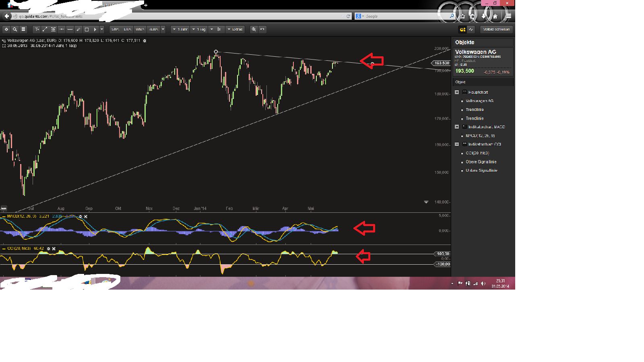Remove the MACD indicator with X
Image resolution: width=644 pixels, height=362 pixels.
pos(86,216)
